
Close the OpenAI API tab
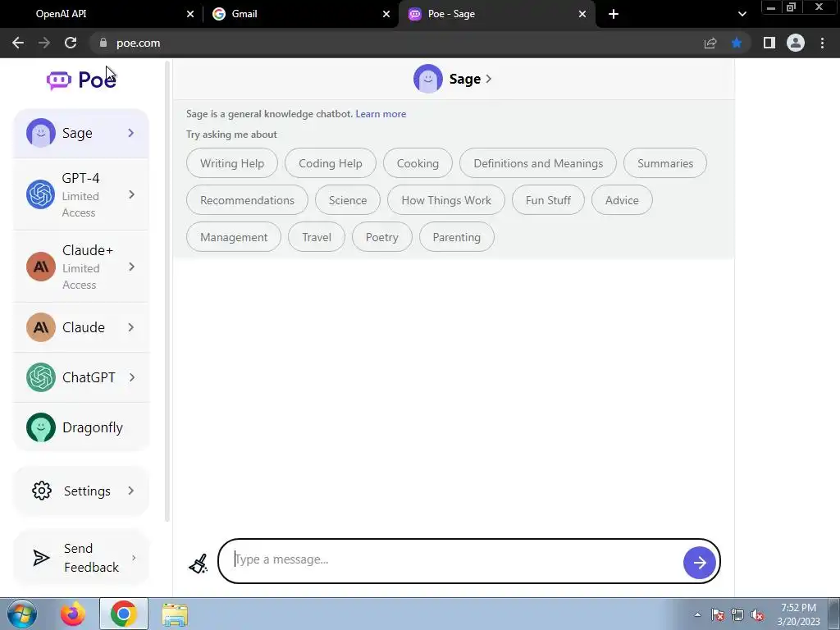tap(190, 14)
